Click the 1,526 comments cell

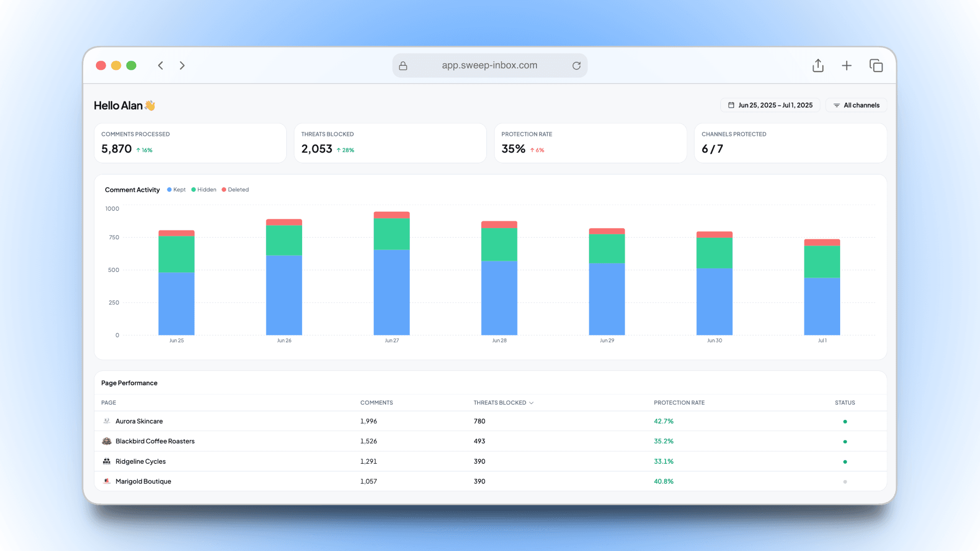(369, 441)
